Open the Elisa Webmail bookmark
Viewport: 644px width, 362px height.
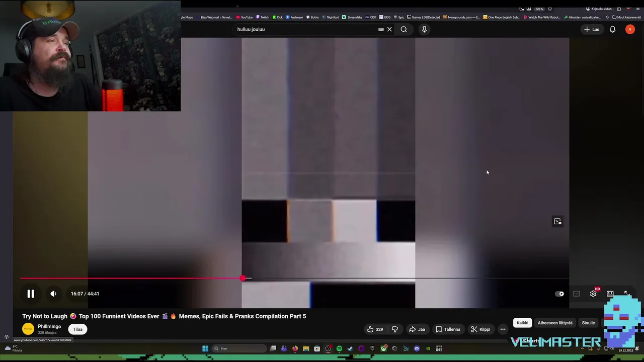[x=214, y=17]
